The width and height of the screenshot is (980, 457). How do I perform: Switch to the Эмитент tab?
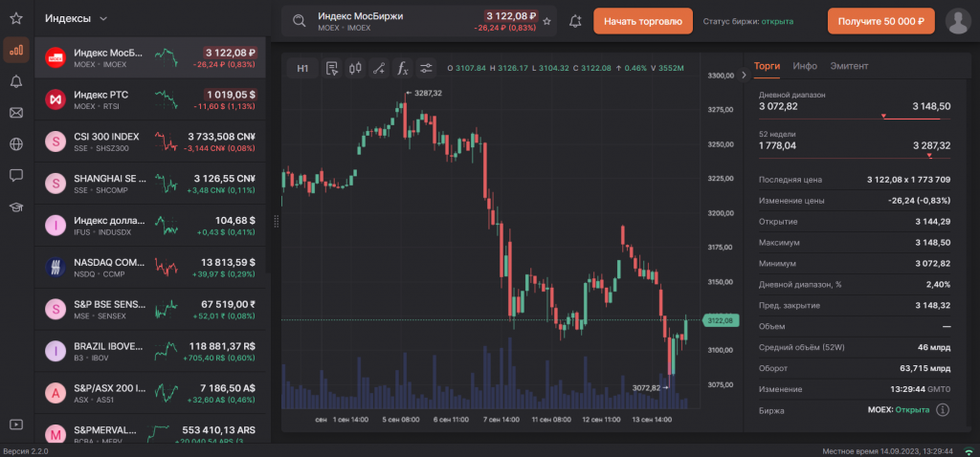[x=849, y=66]
